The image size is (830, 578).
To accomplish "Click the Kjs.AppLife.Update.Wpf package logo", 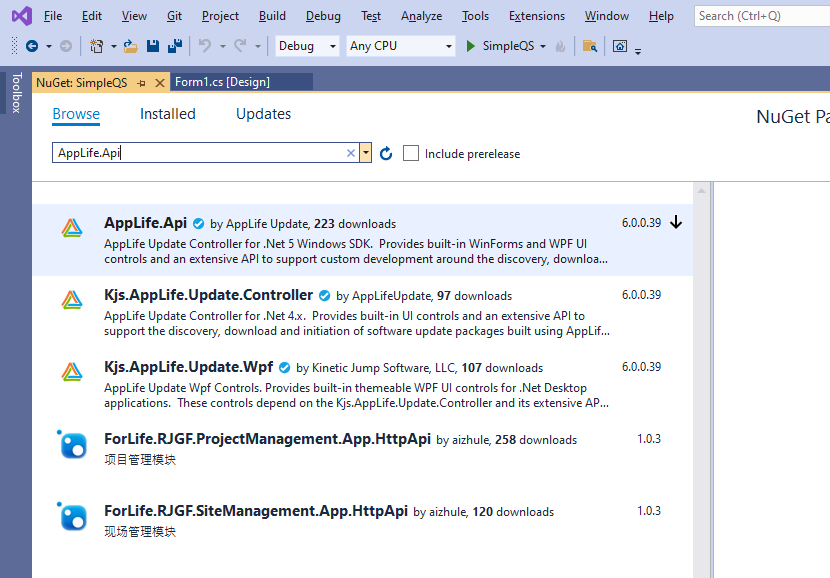I will (72, 372).
